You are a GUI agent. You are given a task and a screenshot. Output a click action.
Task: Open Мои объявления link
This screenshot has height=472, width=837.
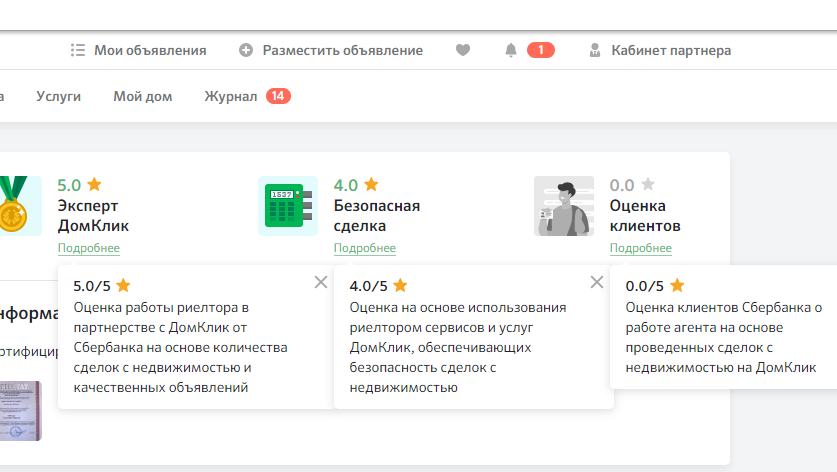coord(150,50)
